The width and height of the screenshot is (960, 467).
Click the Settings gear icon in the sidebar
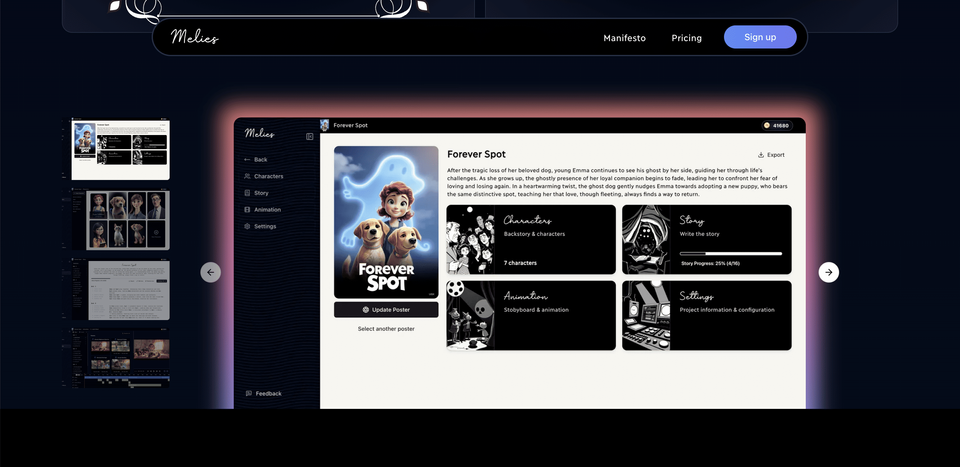(247, 227)
